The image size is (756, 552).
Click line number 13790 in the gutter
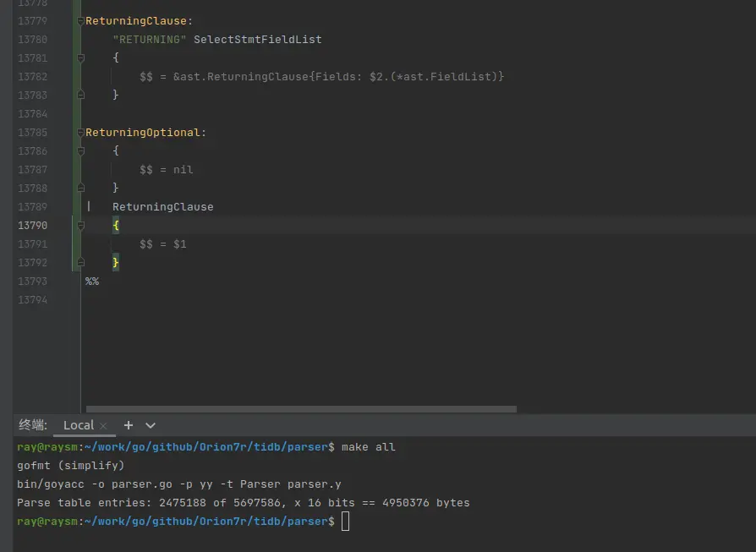32,226
